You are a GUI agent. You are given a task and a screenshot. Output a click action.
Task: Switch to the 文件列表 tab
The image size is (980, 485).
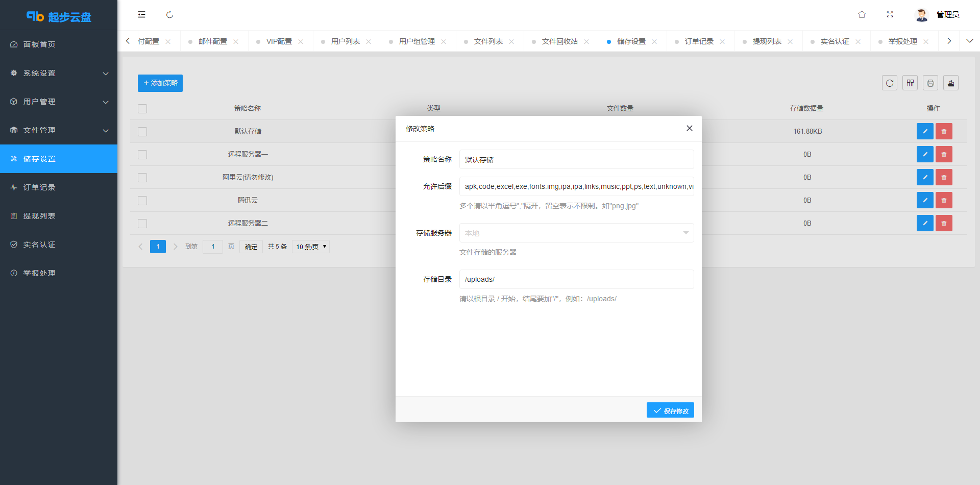click(x=488, y=41)
